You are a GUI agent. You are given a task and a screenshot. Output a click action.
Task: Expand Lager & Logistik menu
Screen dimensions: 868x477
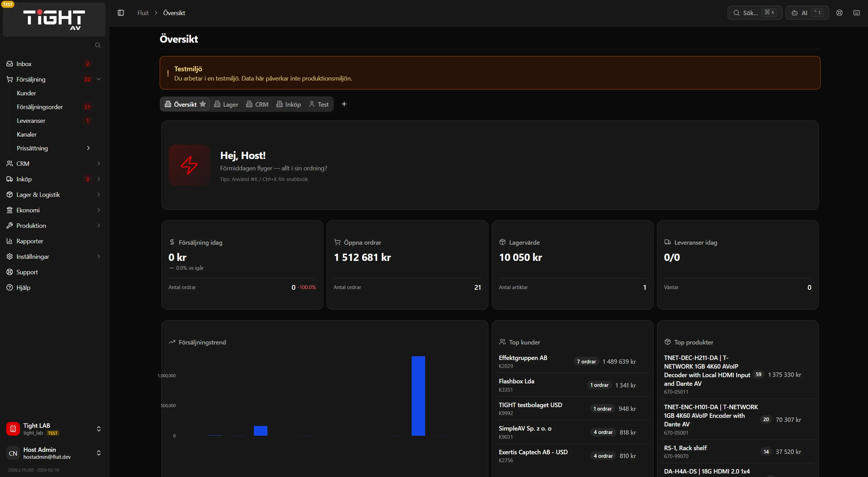(x=99, y=194)
